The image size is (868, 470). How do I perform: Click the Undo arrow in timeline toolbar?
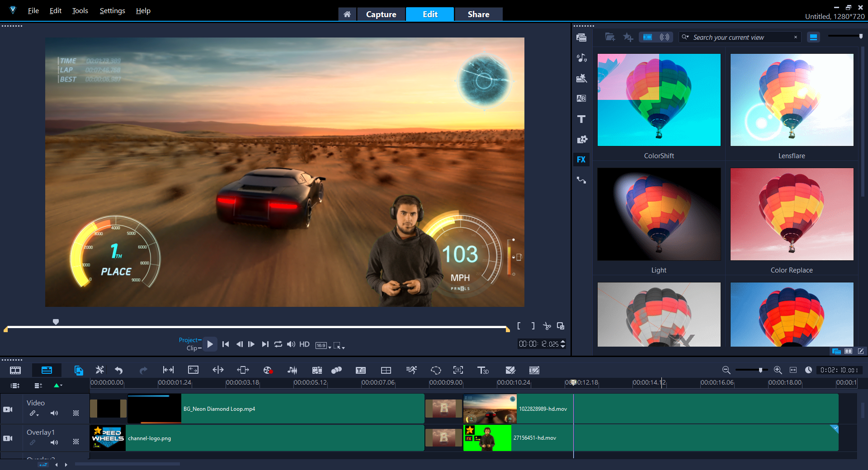pos(119,370)
